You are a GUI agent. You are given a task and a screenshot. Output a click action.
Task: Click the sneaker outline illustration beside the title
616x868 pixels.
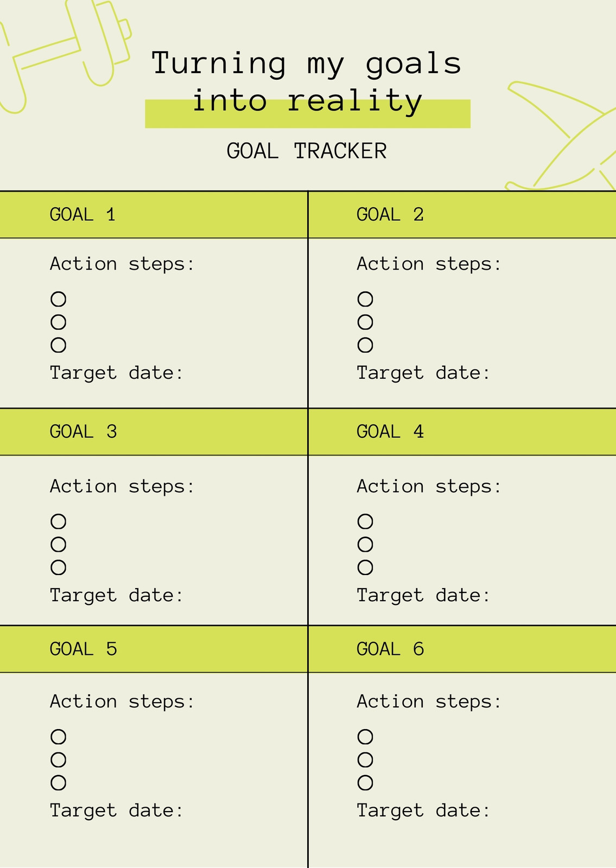[x=562, y=136]
